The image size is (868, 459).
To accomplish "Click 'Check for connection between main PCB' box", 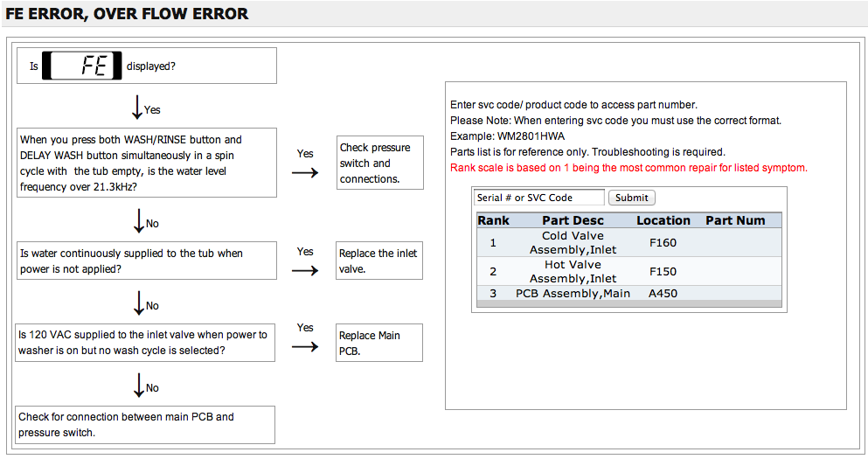I will [145, 425].
